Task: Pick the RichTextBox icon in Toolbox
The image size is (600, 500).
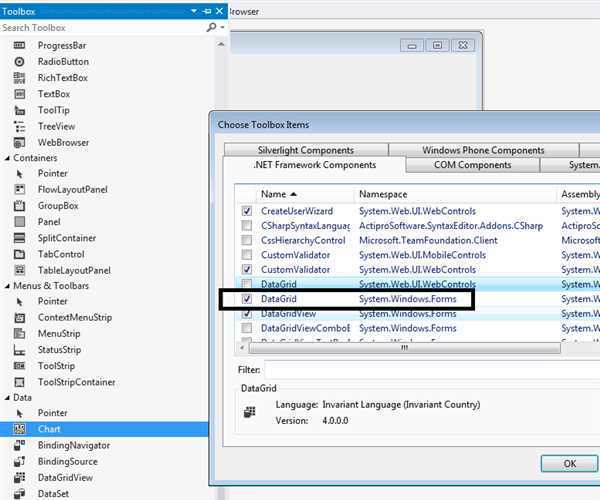Action: coord(19,77)
